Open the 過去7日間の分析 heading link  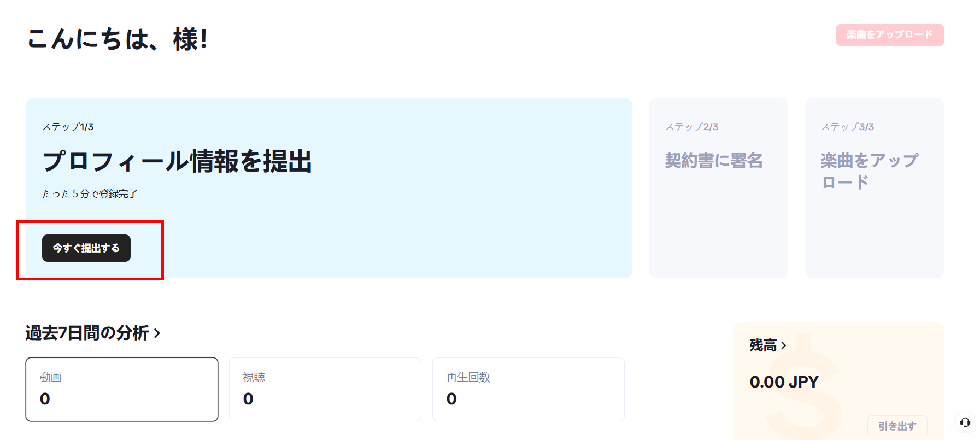[87, 333]
